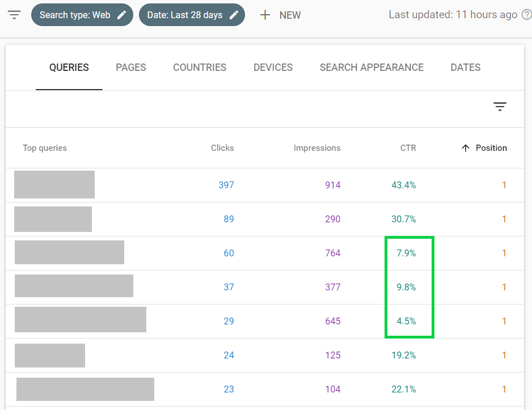Click the 290 impressions value

[x=332, y=219]
